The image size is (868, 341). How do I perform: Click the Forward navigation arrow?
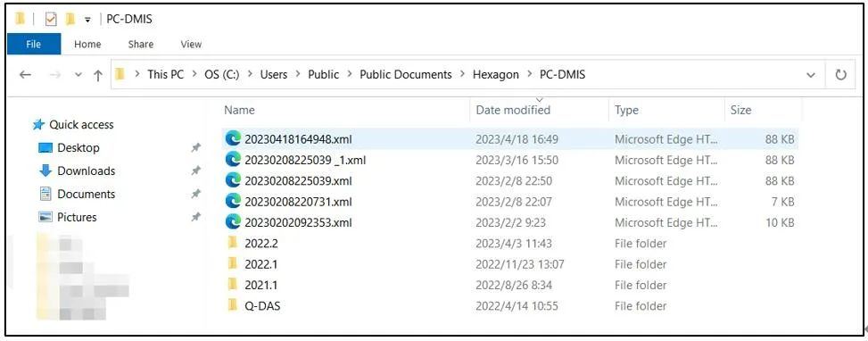(x=54, y=75)
